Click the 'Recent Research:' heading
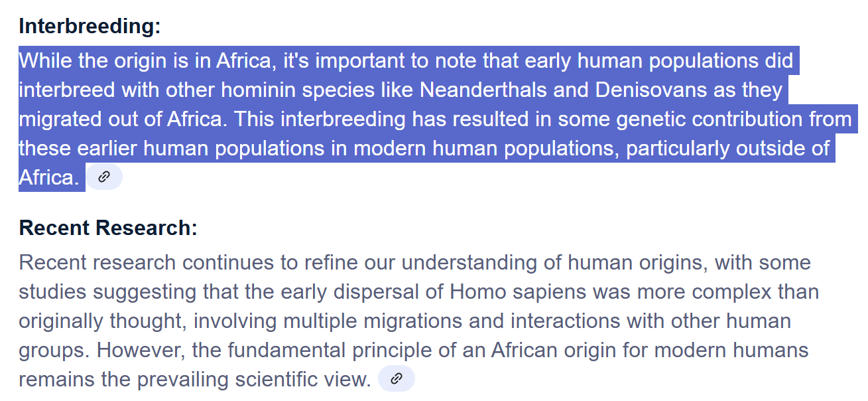The width and height of the screenshot is (868, 401). click(108, 228)
